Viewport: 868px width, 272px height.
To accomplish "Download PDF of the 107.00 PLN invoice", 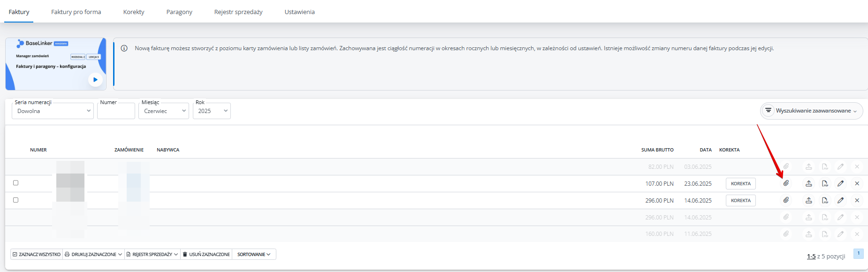I will pos(825,183).
